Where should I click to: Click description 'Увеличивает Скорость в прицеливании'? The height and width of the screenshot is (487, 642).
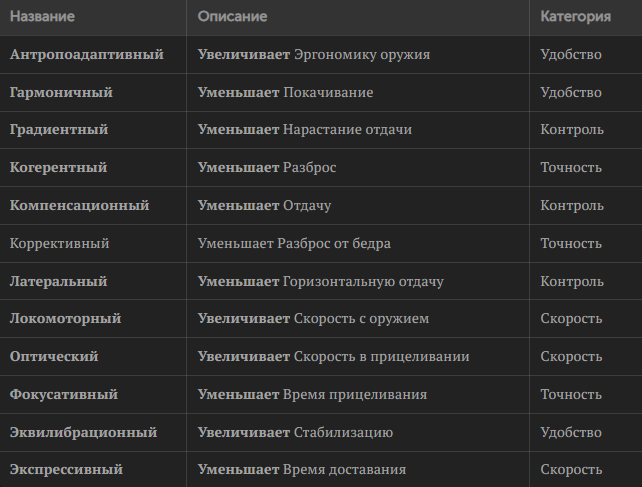[333, 356]
